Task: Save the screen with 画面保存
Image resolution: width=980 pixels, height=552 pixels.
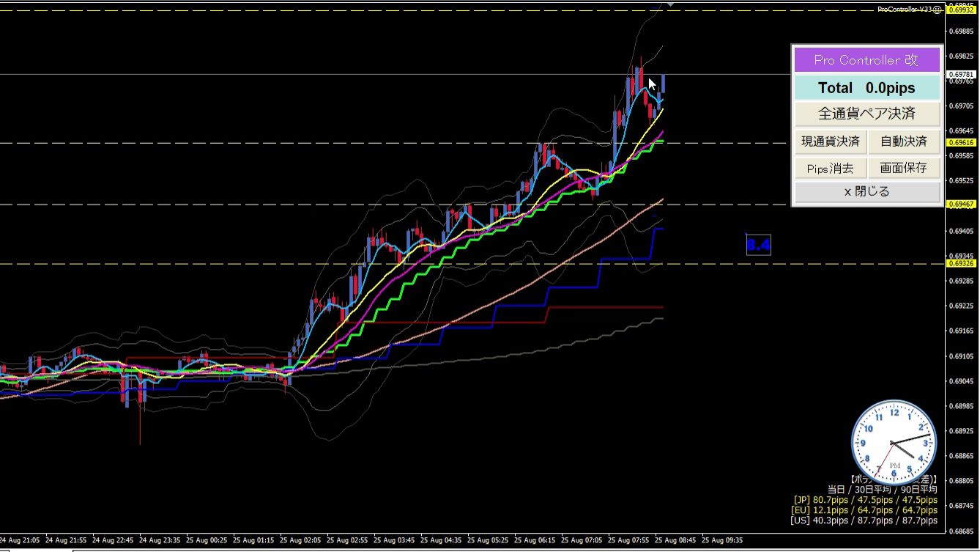Action: coord(904,168)
